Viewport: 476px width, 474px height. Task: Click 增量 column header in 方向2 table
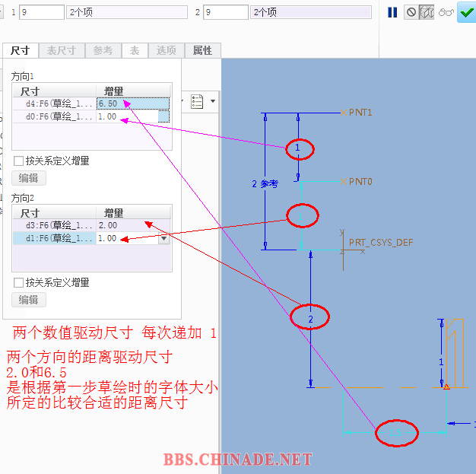134,213
